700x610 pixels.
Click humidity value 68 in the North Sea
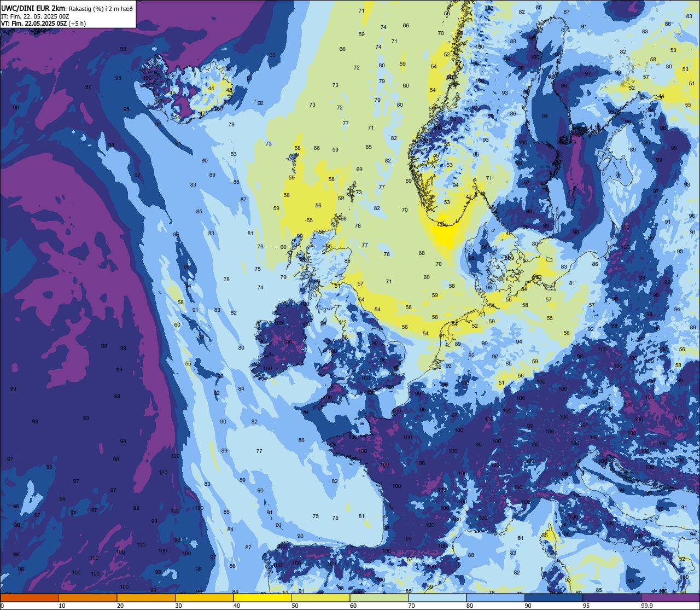click(x=422, y=253)
